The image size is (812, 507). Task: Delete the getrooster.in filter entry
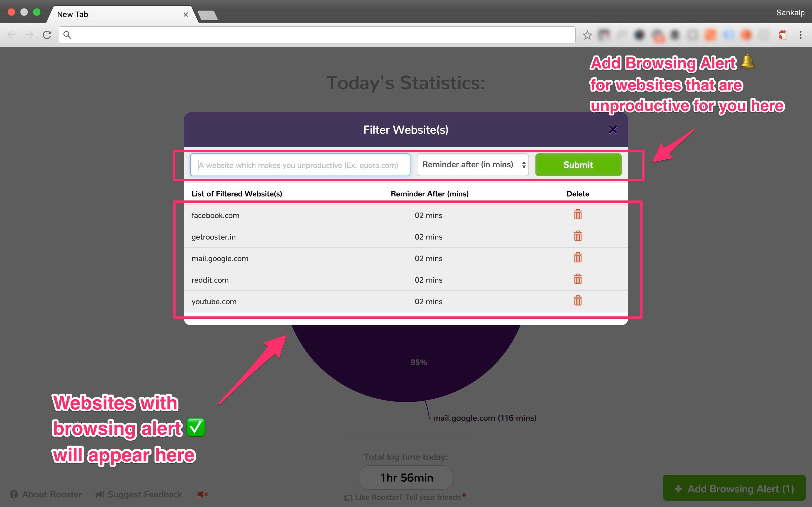tap(578, 236)
